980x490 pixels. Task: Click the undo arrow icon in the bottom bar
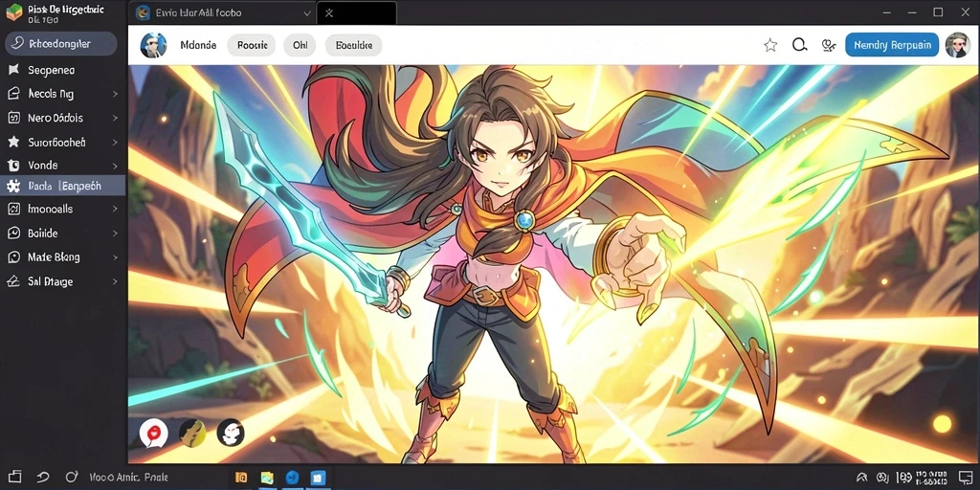tap(43, 477)
